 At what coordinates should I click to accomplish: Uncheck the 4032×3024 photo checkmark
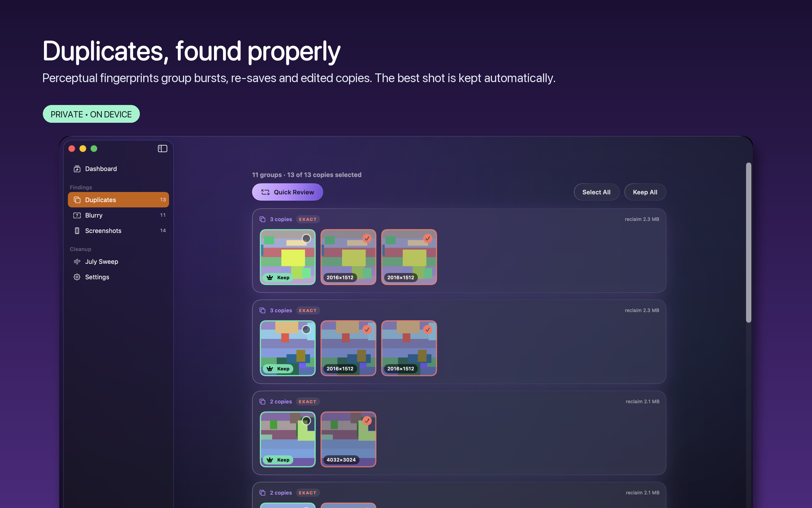coord(367,421)
